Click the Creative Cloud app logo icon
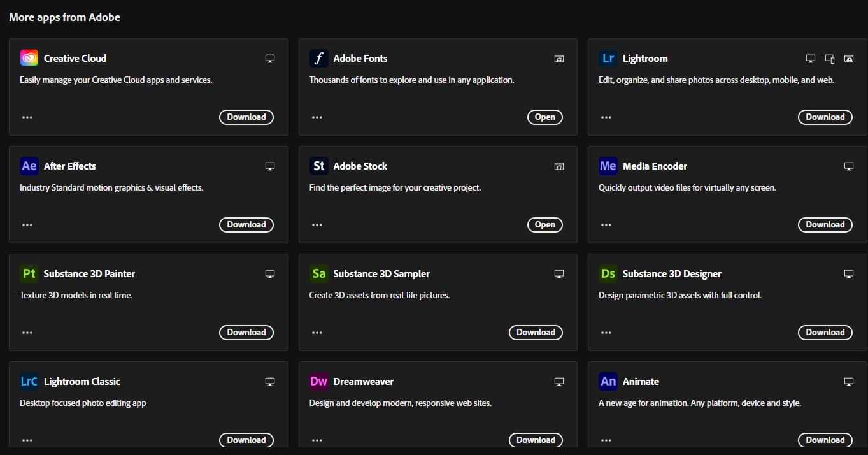Screen dimensions: 868x455 [29, 58]
